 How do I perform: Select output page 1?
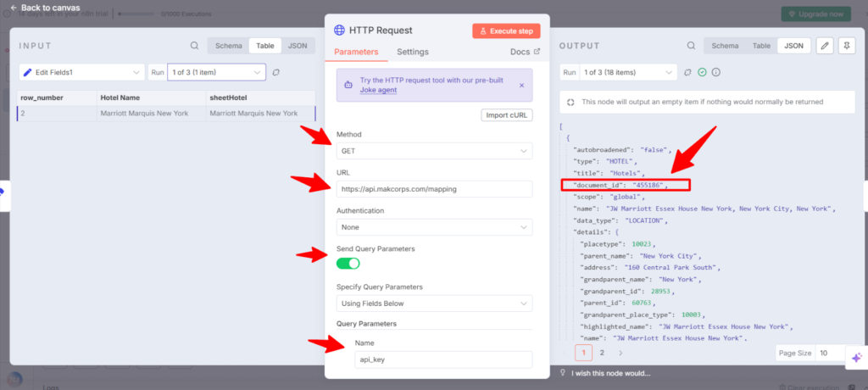point(583,353)
